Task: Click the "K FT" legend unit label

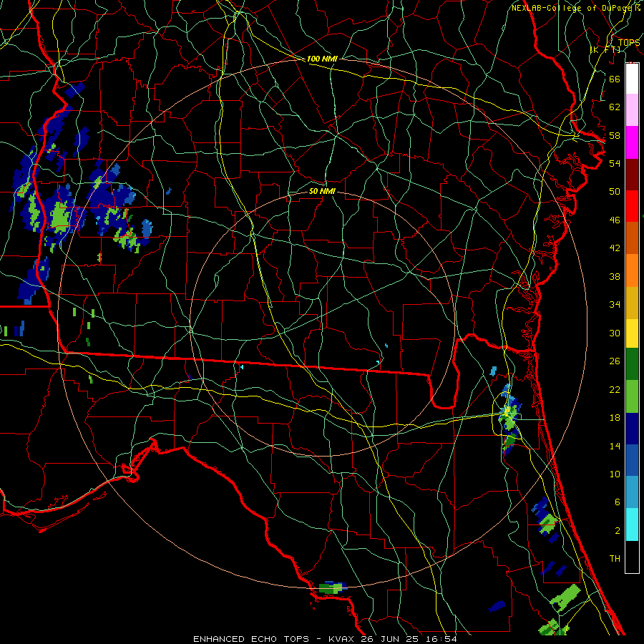Action: 605,49
